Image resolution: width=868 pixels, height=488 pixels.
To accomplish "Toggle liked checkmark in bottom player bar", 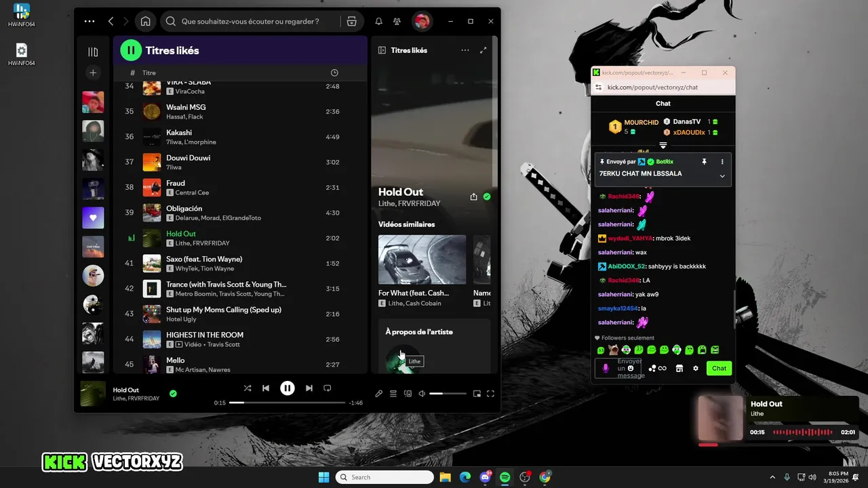I will click(173, 393).
